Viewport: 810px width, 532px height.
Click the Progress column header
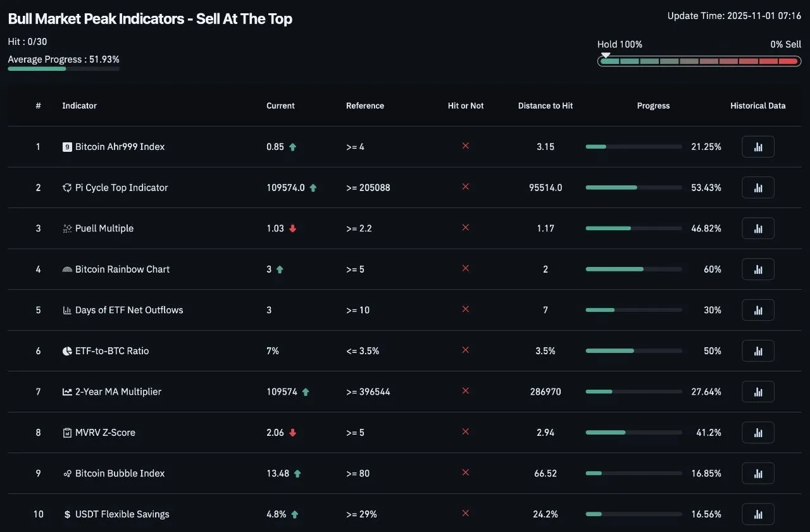point(653,106)
